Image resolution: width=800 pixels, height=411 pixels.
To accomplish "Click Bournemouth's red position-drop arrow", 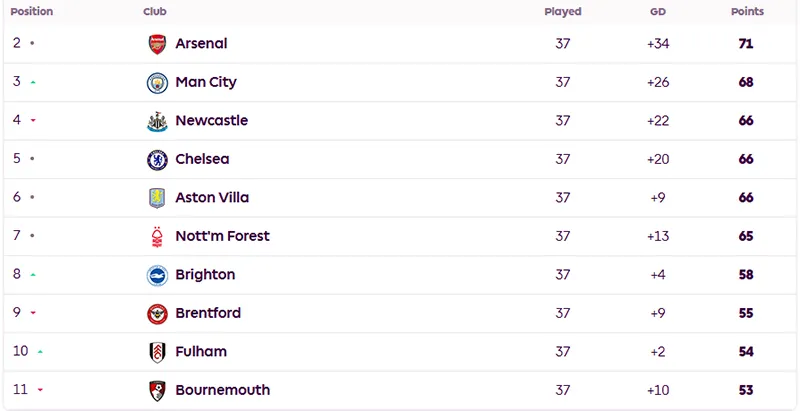I will tap(40, 390).
